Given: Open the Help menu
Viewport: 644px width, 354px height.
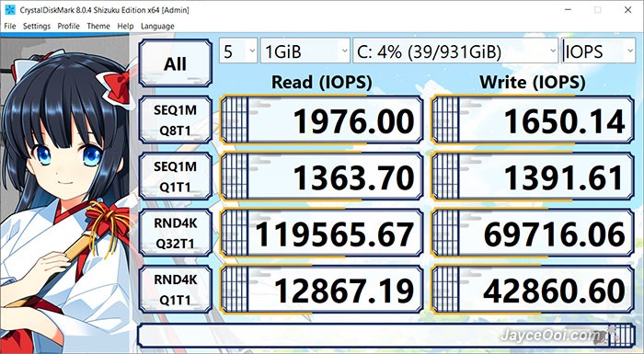Looking at the screenshot, I should (125, 26).
